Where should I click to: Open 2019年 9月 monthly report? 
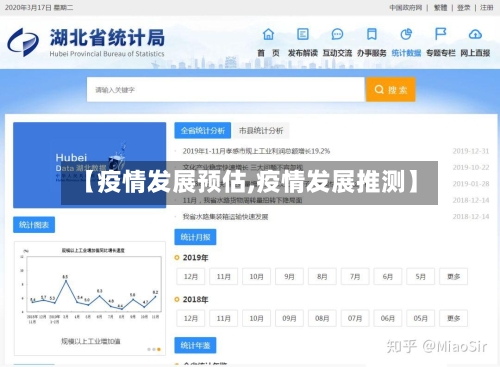[x=289, y=276]
